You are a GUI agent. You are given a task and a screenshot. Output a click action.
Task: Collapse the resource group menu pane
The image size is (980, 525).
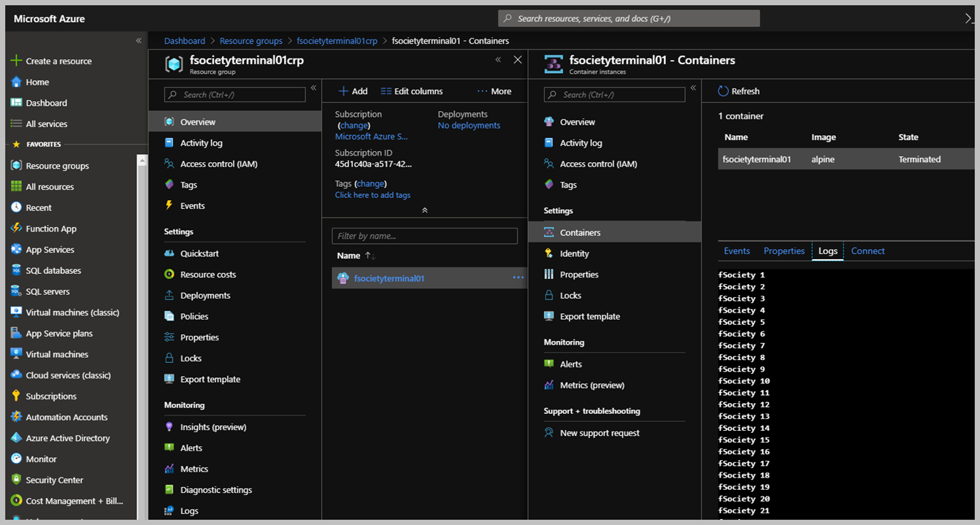(x=314, y=88)
